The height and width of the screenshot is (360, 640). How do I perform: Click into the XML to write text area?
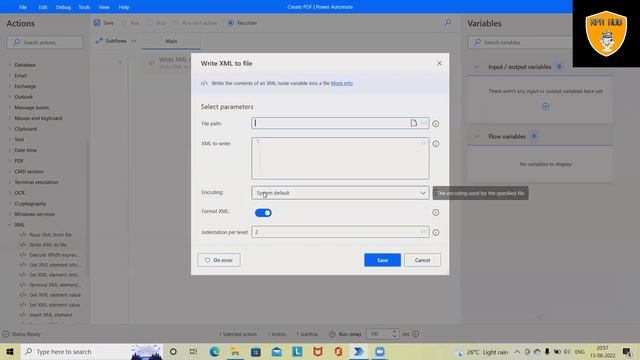(x=340, y=158)
